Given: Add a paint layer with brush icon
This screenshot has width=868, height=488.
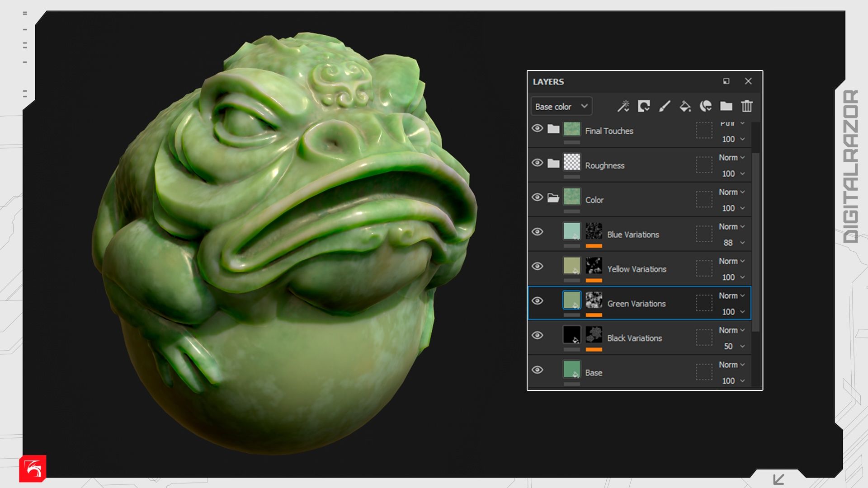Looking at the screenshot, I should pyautogui.click(x=664, y=106).
